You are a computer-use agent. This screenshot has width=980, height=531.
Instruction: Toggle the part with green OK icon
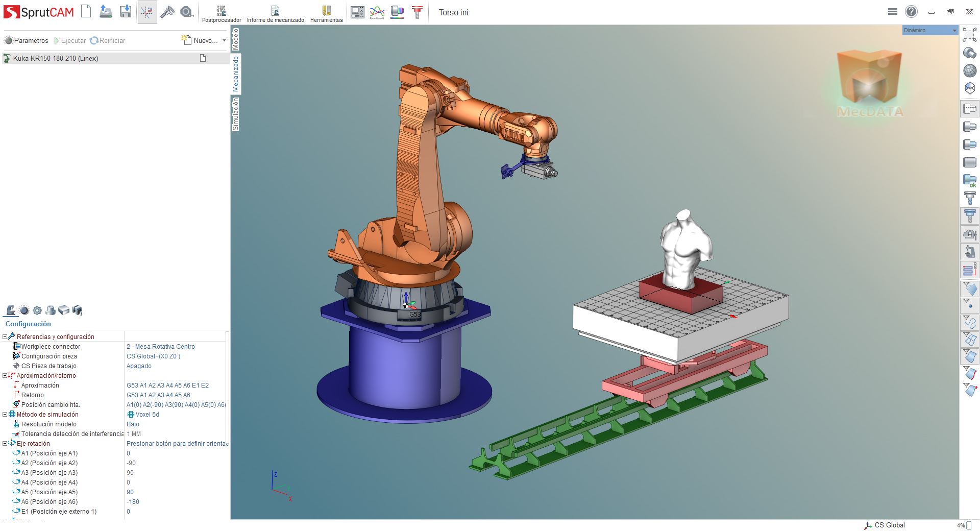[969, 180]
